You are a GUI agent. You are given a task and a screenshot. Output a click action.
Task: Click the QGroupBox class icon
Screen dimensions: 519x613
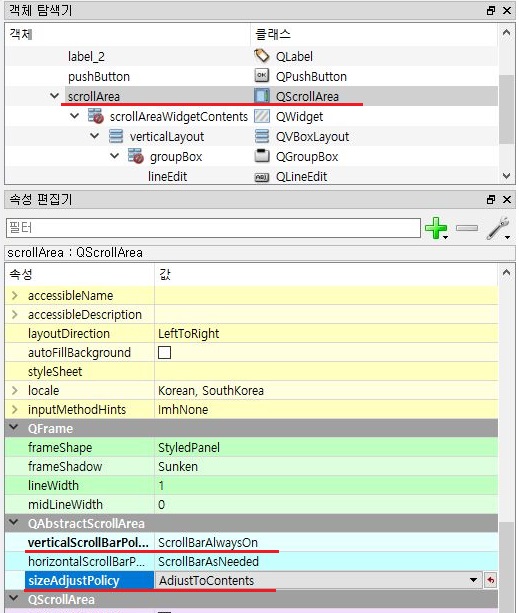point(261,156)
